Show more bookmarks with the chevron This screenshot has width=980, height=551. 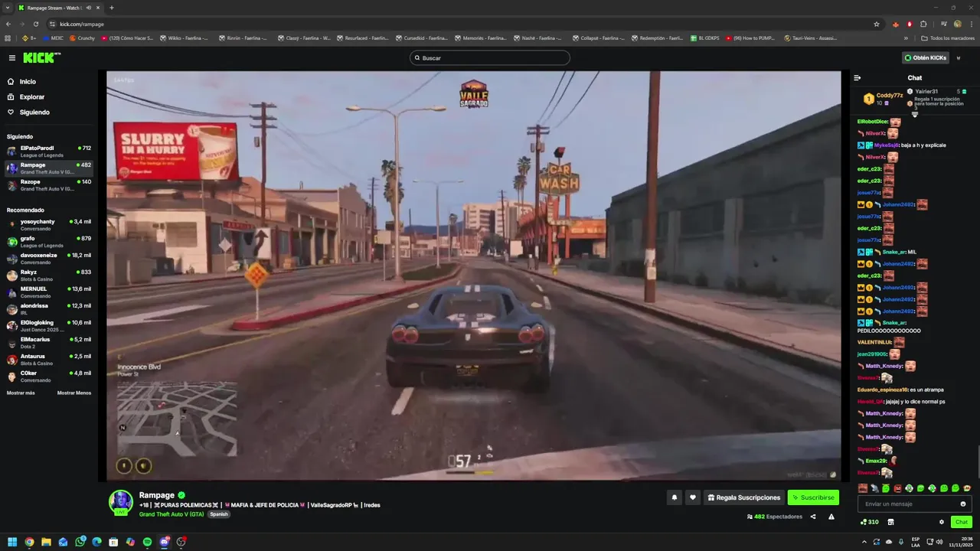906,37
